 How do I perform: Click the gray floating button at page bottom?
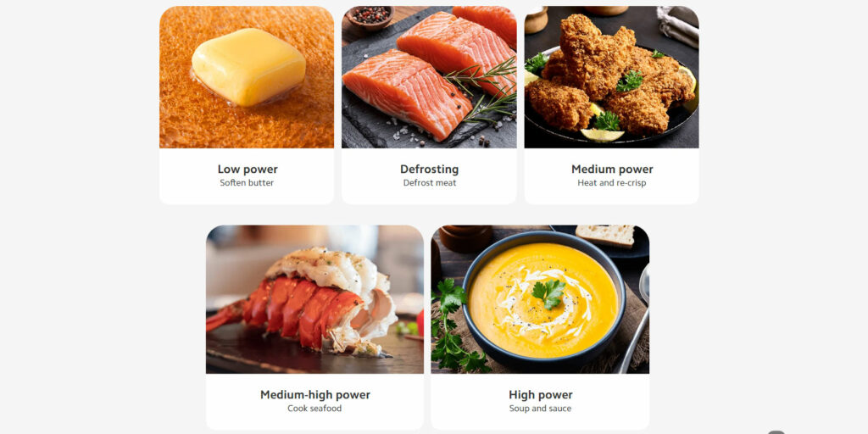point(776,431)
